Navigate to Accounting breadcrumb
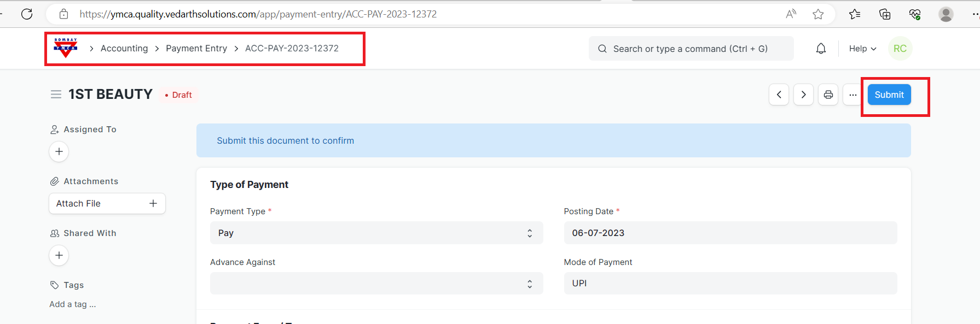Screen dimensions: 980x324 124,49
